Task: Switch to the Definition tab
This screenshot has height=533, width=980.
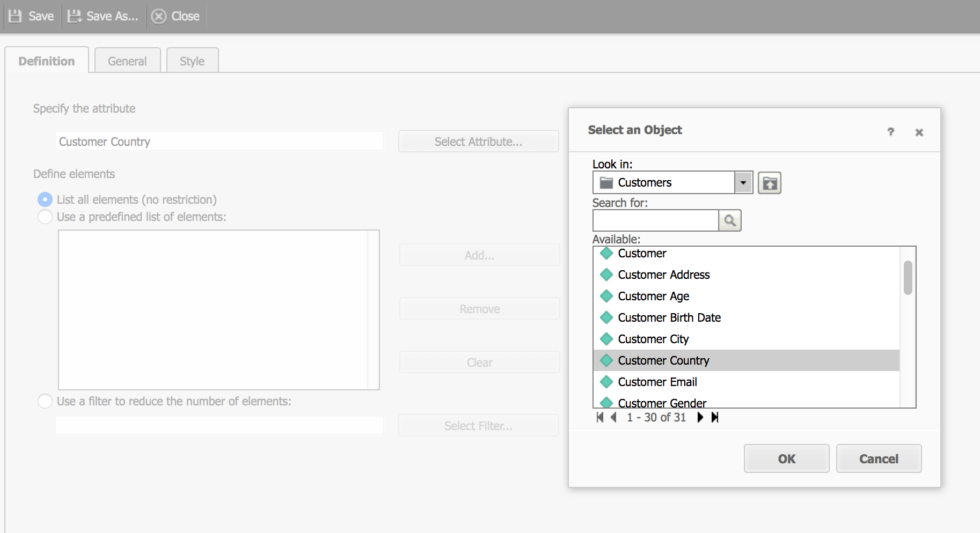Action: click(47, 61)
